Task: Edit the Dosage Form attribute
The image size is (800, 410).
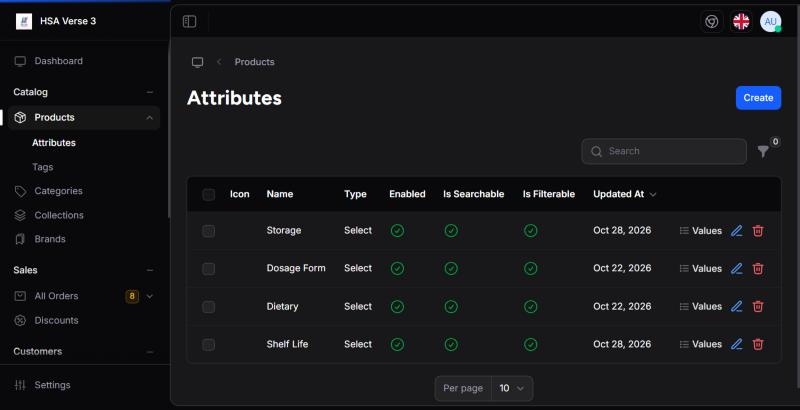Action: pos(736,269)
